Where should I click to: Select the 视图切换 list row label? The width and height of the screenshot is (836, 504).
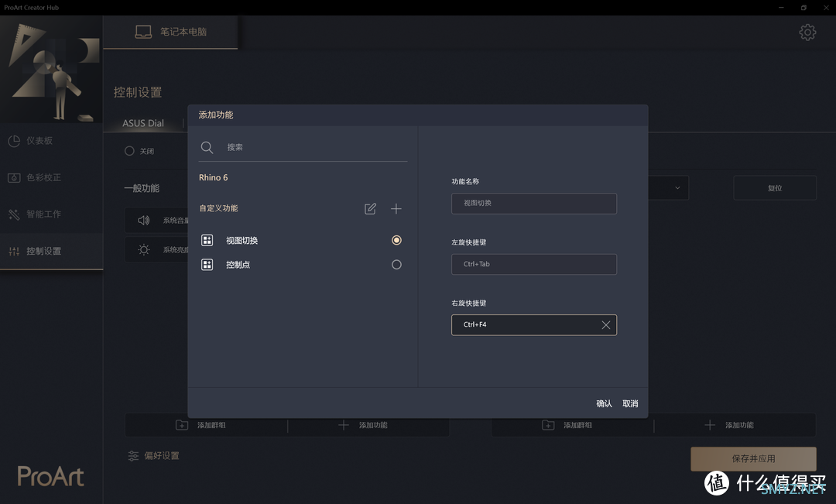click(x=242, y=241)
